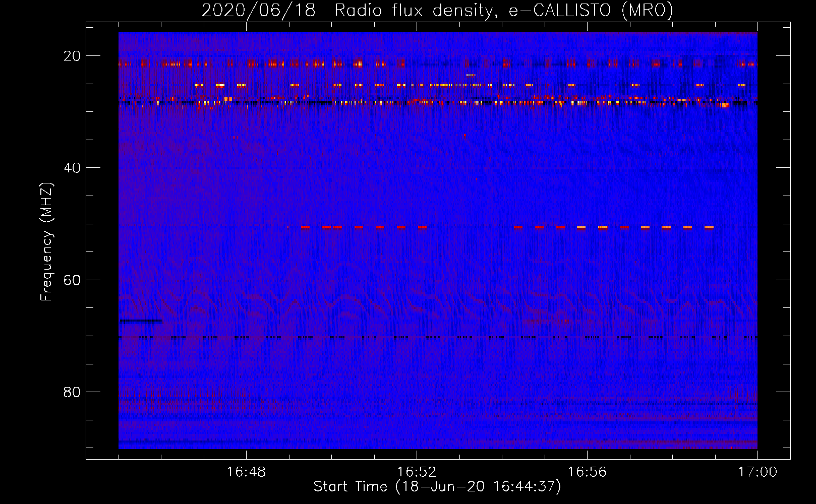
Task: Click the '20' frequency tick label
Action: pos(72,56)
